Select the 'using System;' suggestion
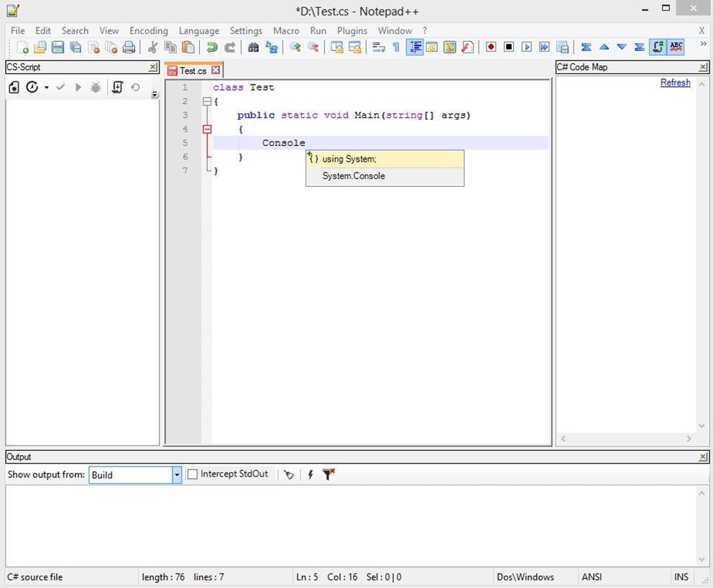Viewport: 713px width, 588px height. (x=385, y=159)
